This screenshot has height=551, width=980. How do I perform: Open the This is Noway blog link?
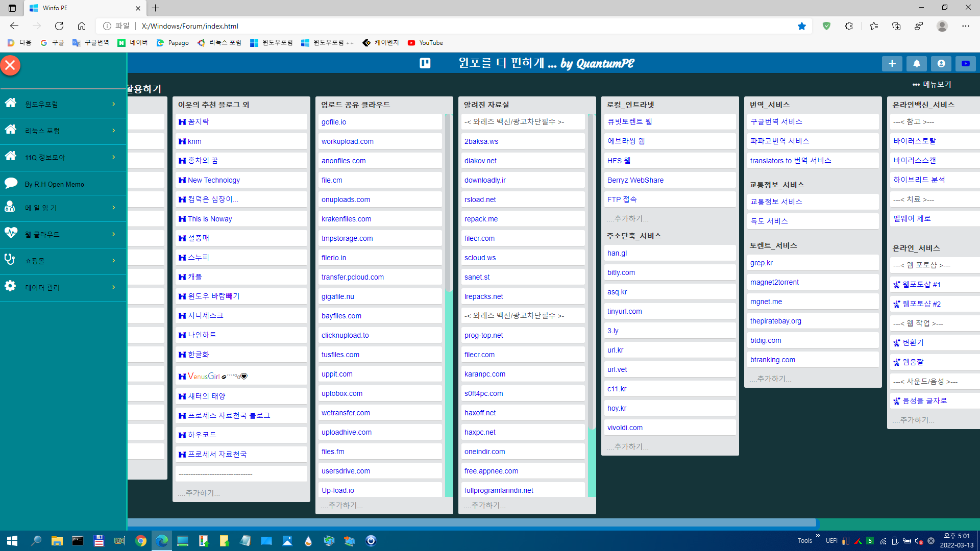(210, 219)
